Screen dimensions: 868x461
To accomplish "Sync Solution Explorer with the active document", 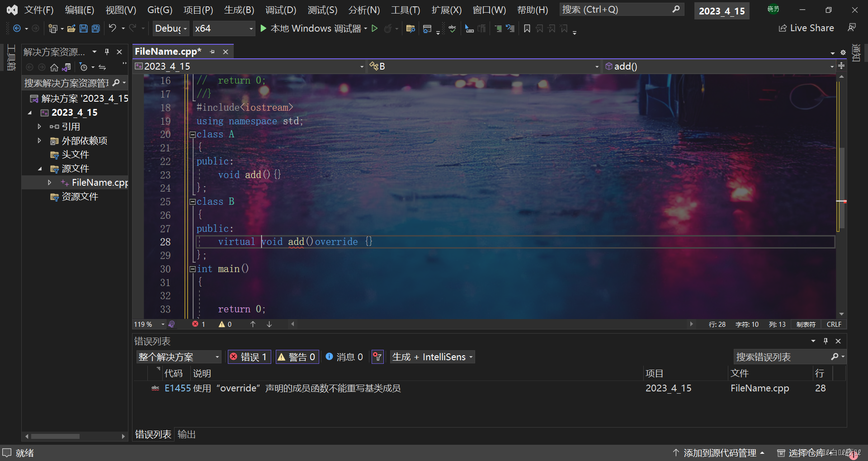I will pyautogui.click(x=102, y=67).
